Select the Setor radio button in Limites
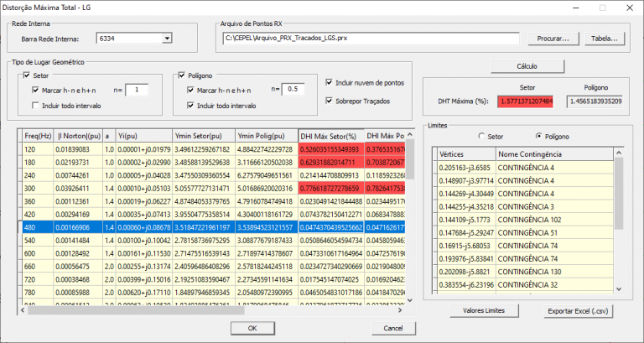 (x=481, y=136)
